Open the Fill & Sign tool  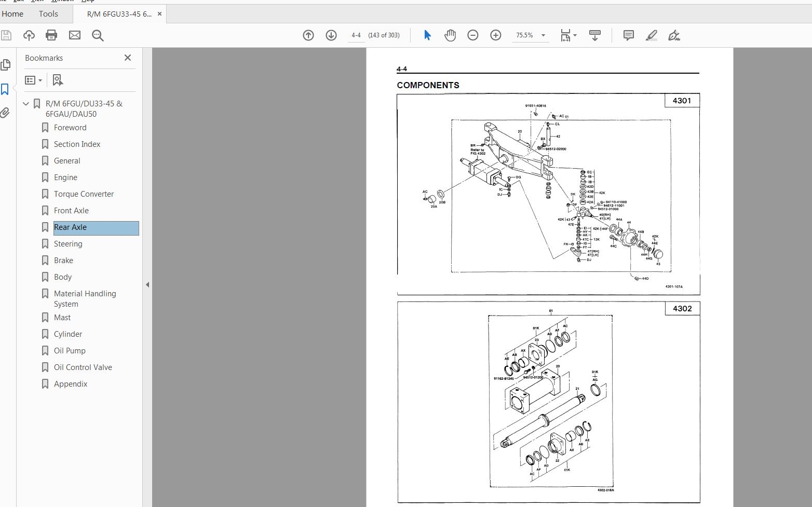pos(674,35)
